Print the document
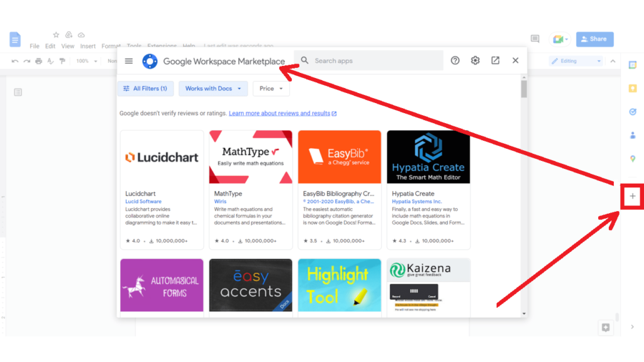 pos(38,61)
